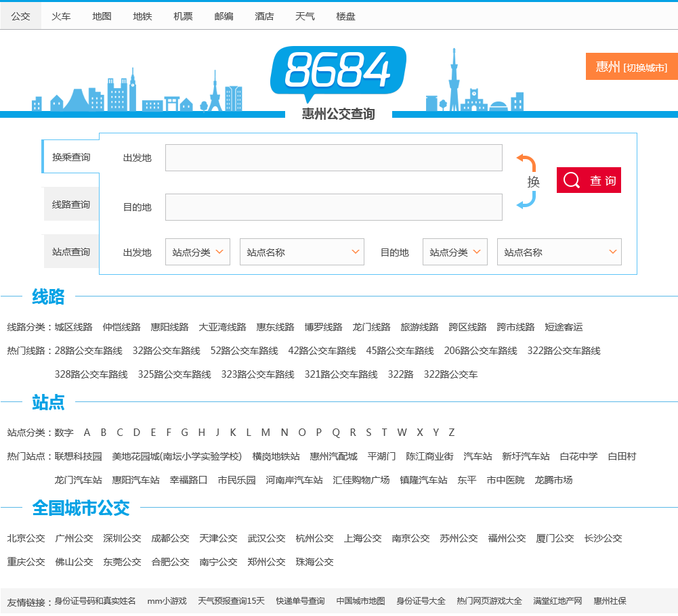Open 城区线路 category link
The image size is (678, 616).
point(74,327)
